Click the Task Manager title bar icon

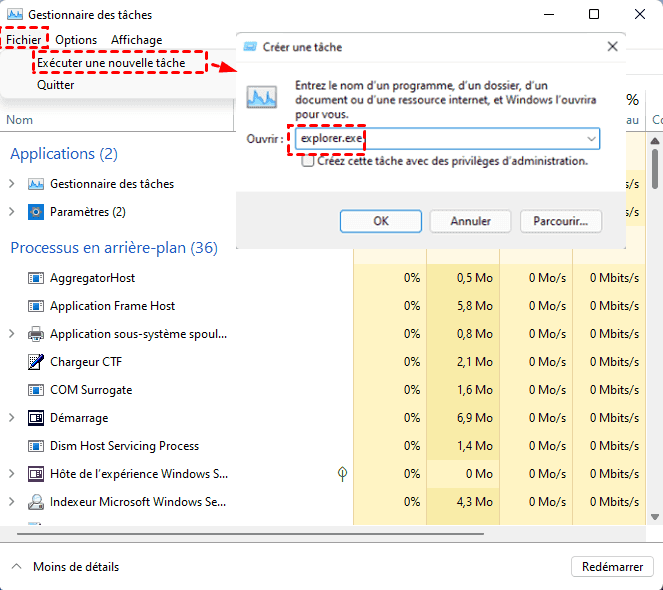pyautogui.click(x=15, y=15)
